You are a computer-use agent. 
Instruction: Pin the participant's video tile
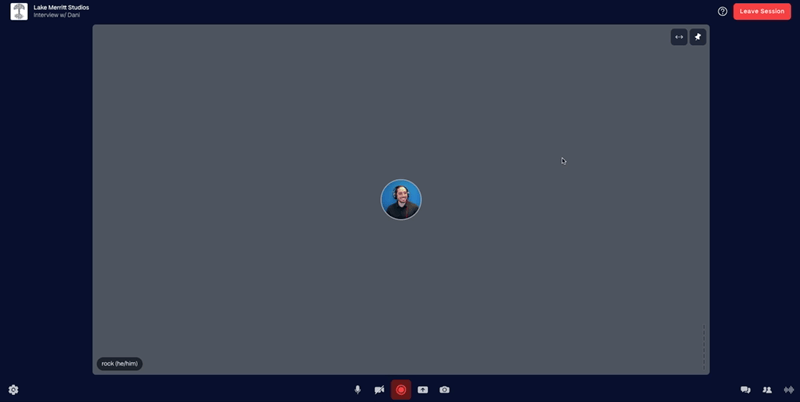pos(698,37)
